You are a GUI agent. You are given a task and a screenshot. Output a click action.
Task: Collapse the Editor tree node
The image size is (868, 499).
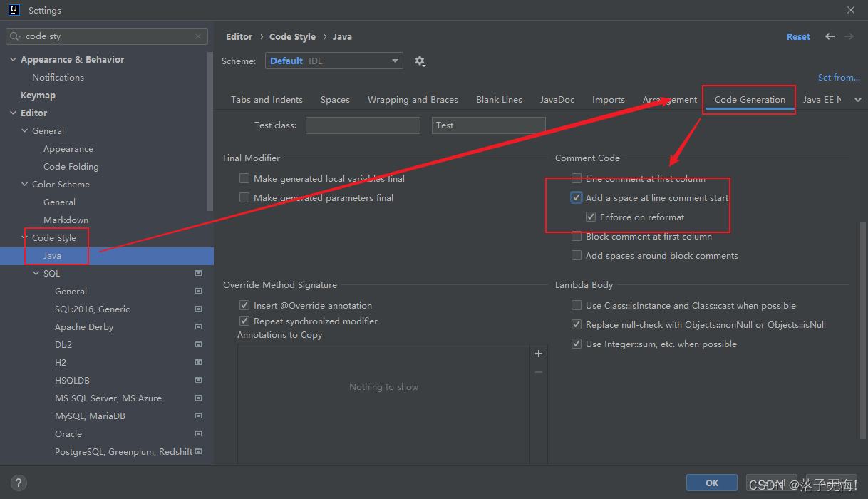(13, 113)
